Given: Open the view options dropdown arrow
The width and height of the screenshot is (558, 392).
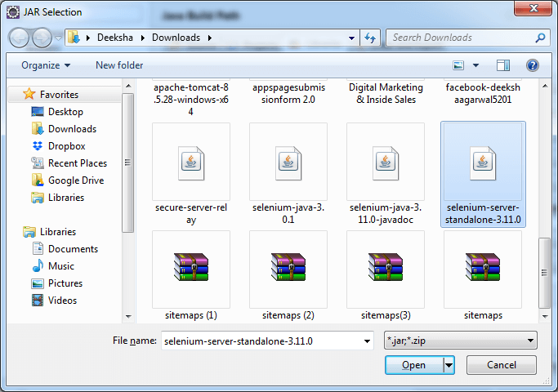Looking at the screenshot, I should click(x=475, y=65).
